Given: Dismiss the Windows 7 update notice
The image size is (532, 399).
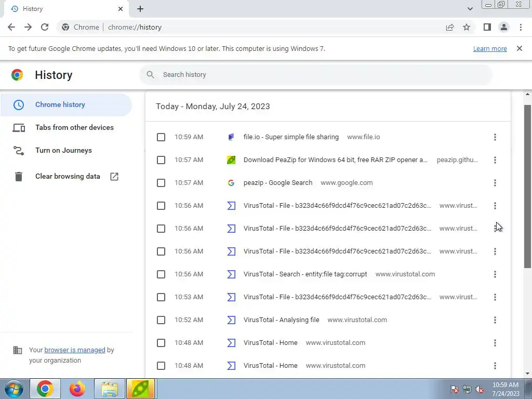Looking at the screenshot, I should tap(519, 48).
